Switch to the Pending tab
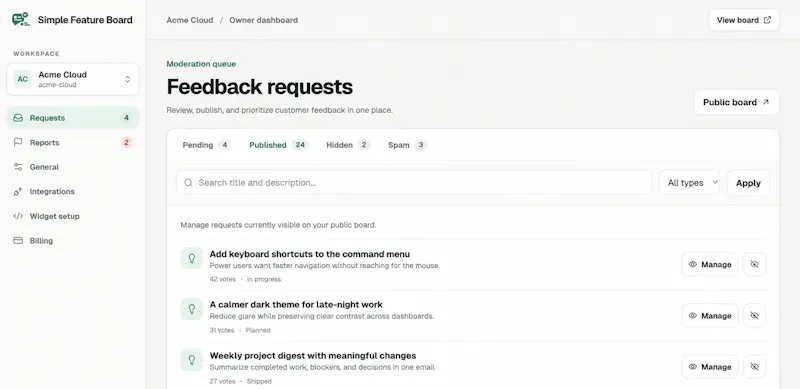Screen dimensions: 800x389 (207, 145)
